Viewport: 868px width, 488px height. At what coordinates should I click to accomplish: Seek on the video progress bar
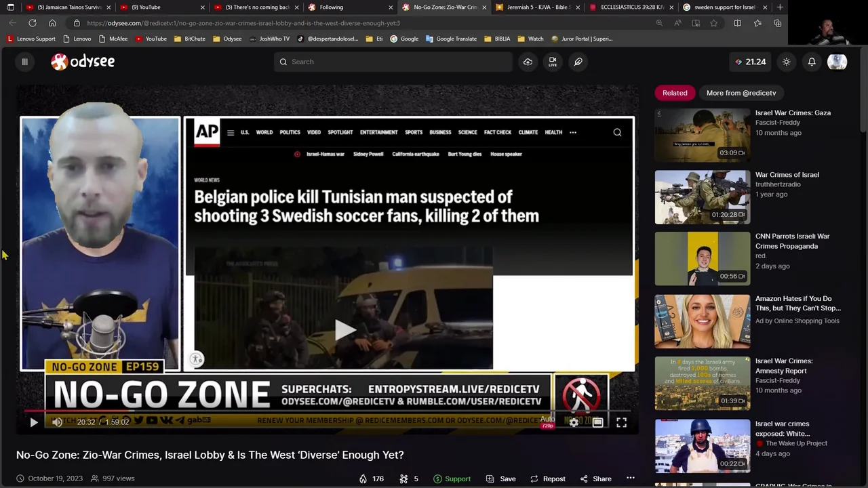pos(327,410)
